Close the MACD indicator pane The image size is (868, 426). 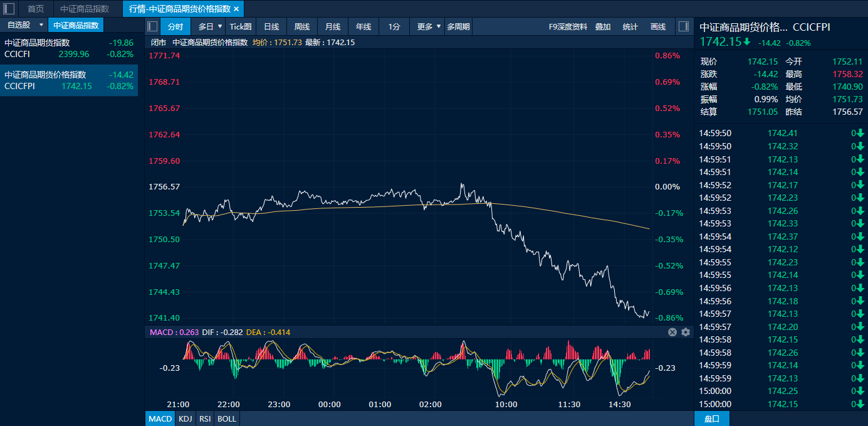coord(672,332)
